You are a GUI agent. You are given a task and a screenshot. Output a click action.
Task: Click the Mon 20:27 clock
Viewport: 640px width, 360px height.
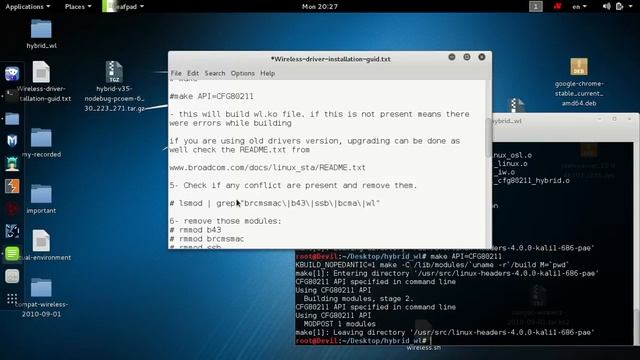coord(320,7)
